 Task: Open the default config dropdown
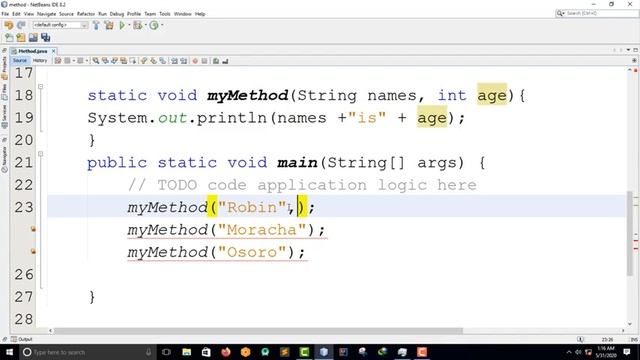[60, 25]
